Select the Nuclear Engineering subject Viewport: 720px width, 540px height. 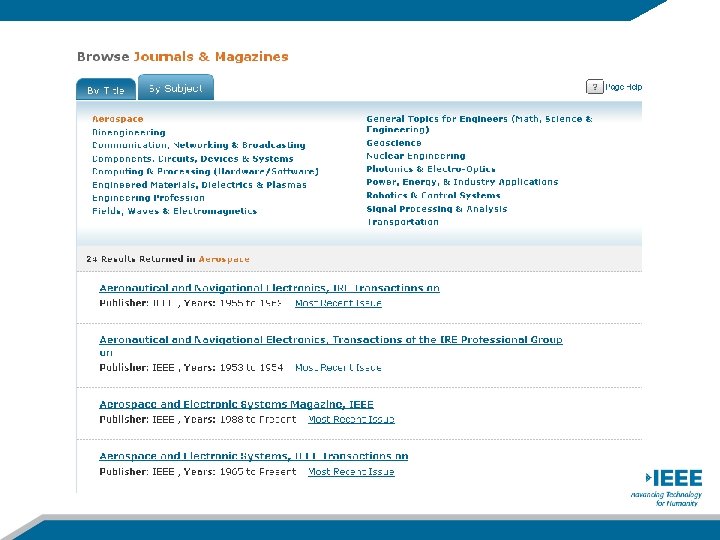coord(416,156)
